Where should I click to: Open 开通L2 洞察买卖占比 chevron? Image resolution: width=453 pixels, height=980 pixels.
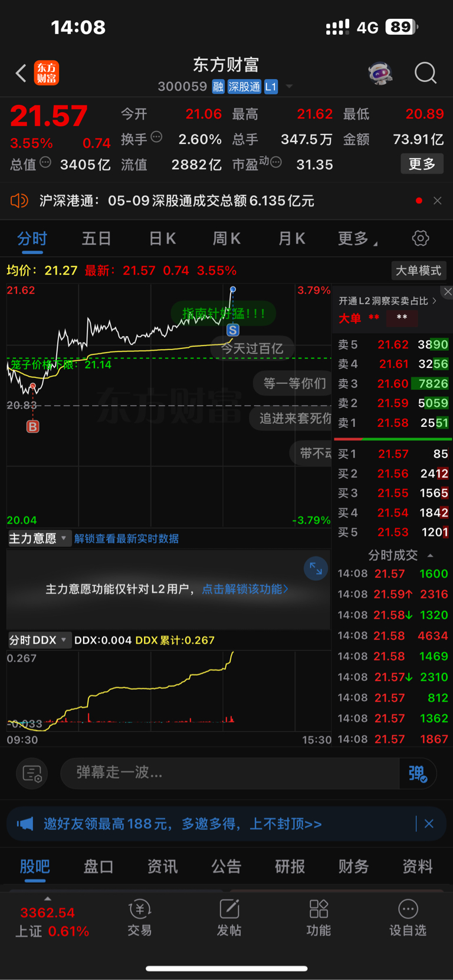[x=435, y=301]
